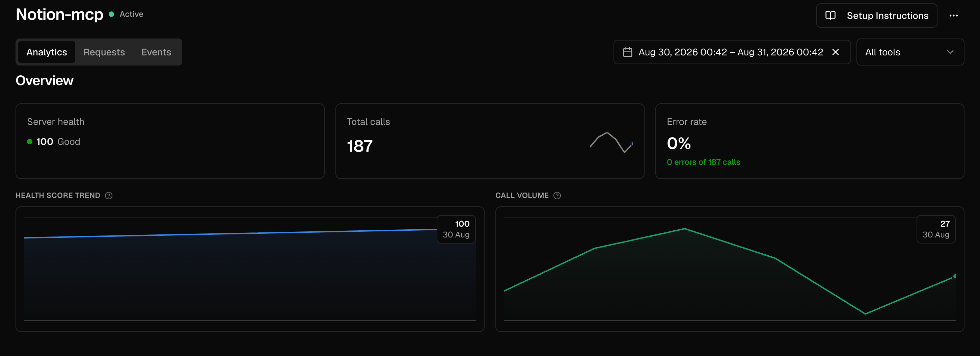Click the Server health card

click(170, 141)
